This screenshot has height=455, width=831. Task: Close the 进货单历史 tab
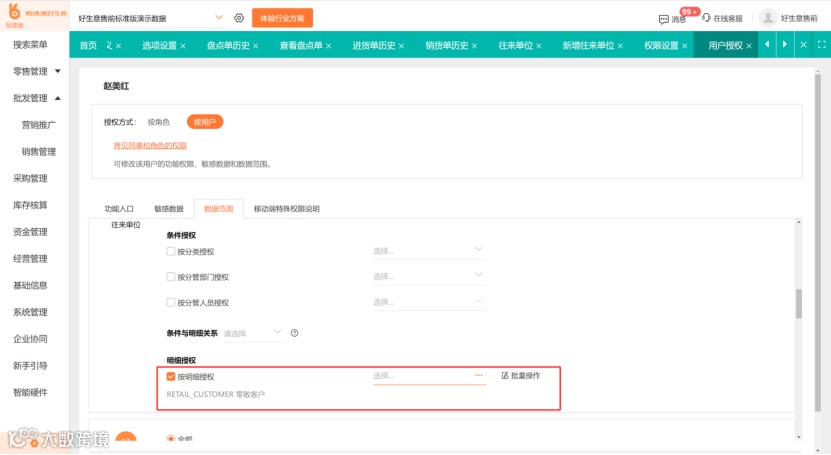tap(401, 46)
